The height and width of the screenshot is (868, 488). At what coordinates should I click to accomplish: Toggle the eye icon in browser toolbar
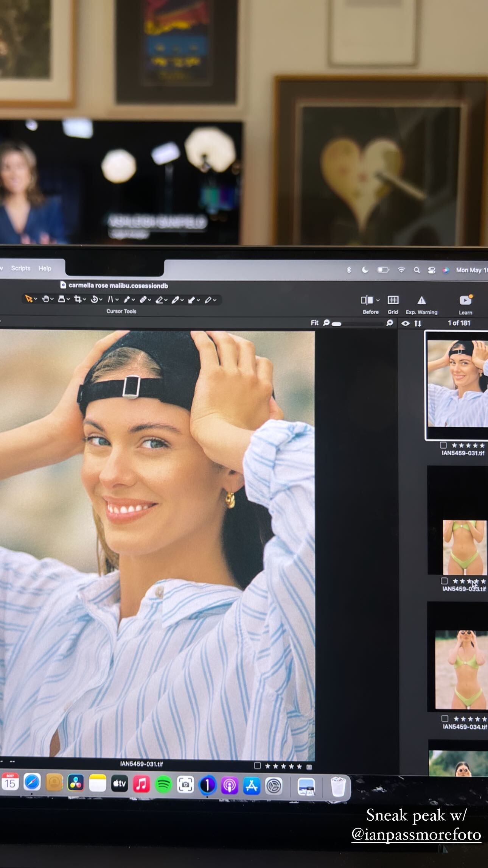coord(405,323)
